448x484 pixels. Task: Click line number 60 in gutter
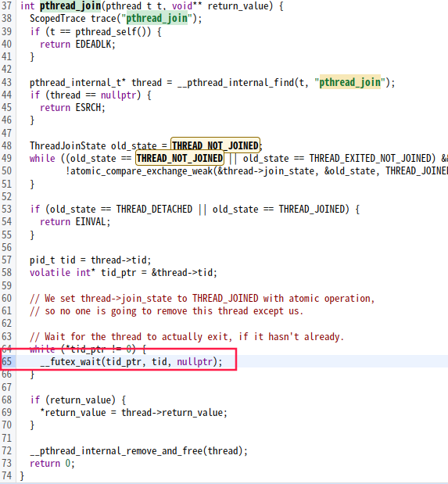point(6,299)
